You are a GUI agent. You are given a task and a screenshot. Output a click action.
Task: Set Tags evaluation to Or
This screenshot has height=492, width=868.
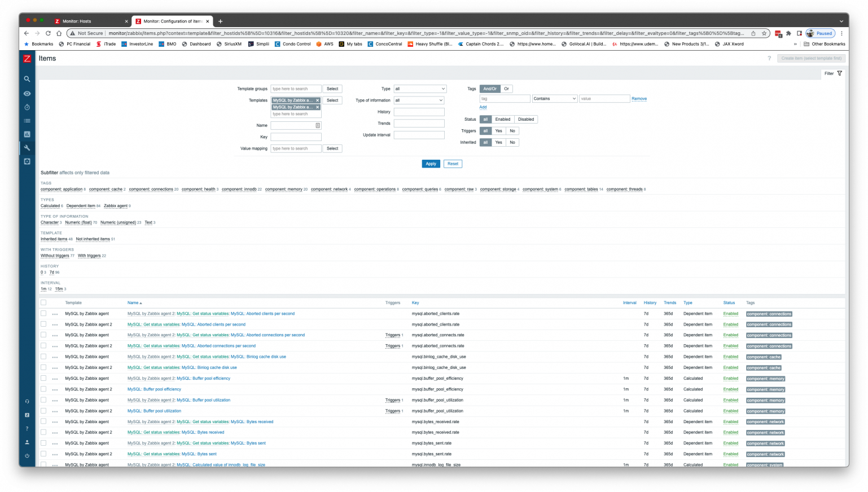(506, 89)
